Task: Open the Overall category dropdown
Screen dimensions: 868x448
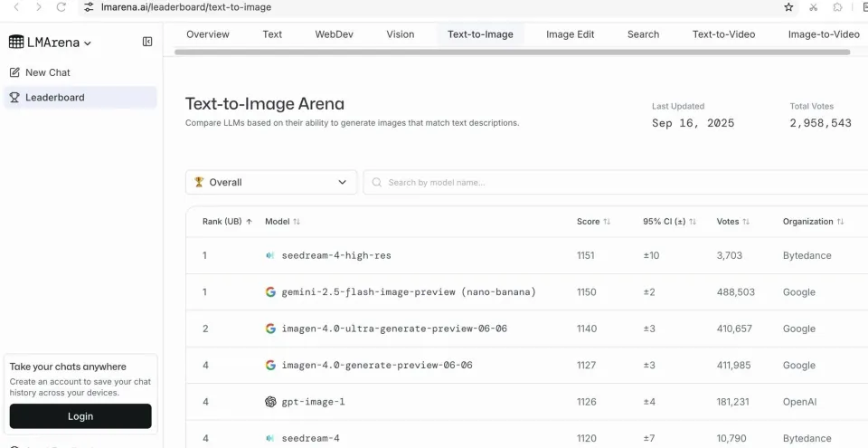Action: 270,182
